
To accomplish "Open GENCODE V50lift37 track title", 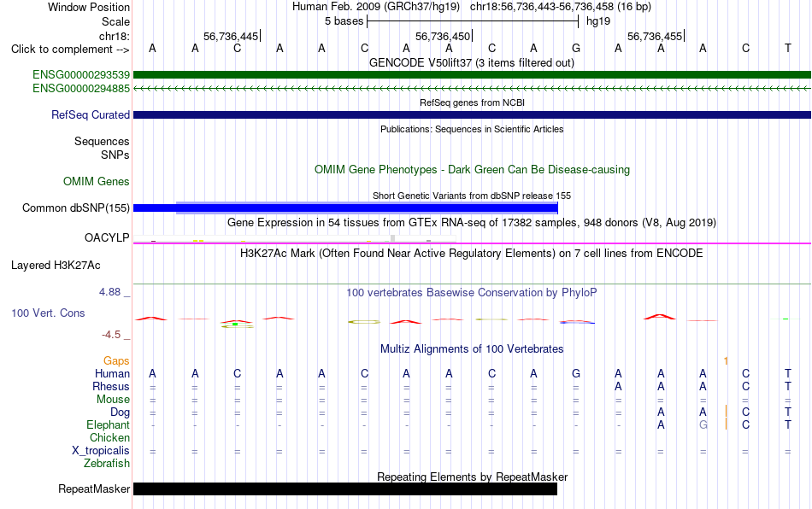I will pos(472,63).
